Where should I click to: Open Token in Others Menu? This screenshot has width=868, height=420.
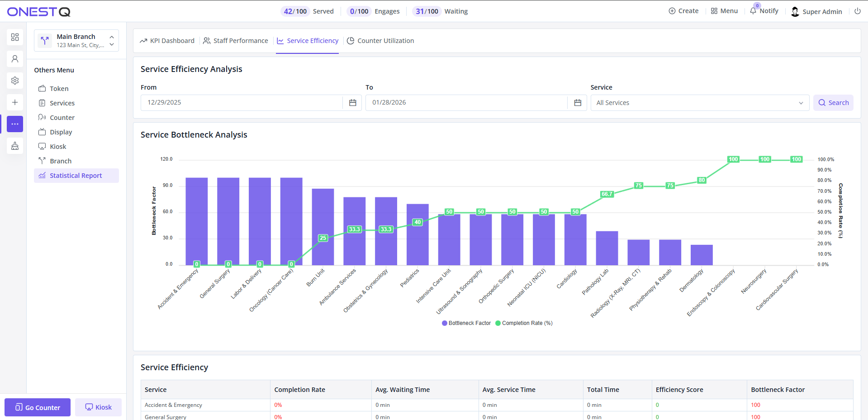[76, 89]
